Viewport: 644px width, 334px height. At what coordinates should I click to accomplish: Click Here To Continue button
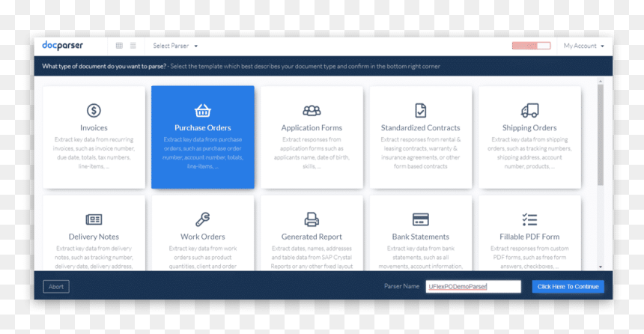tap(568, 286)
